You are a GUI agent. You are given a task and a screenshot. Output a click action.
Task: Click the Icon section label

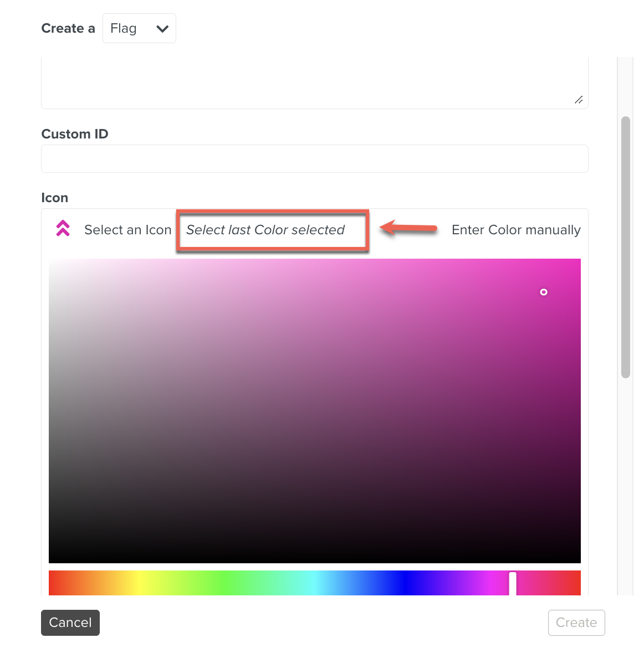54,197
